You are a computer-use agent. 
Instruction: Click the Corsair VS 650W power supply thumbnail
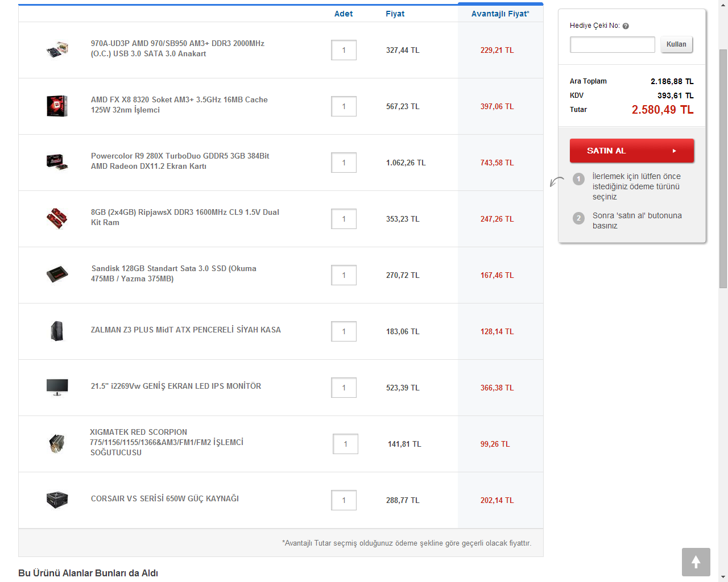click(x=57, y=500)
